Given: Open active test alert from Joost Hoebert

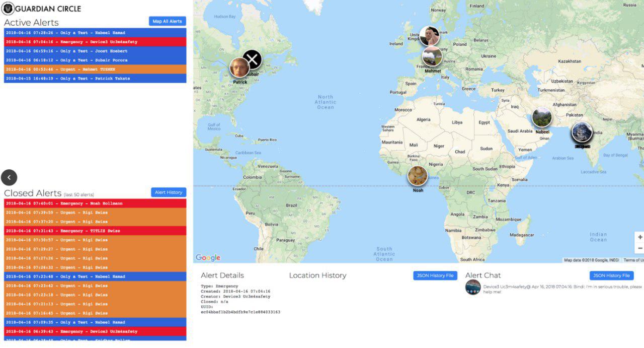Looking at the screenshot, I should (95, 51).
